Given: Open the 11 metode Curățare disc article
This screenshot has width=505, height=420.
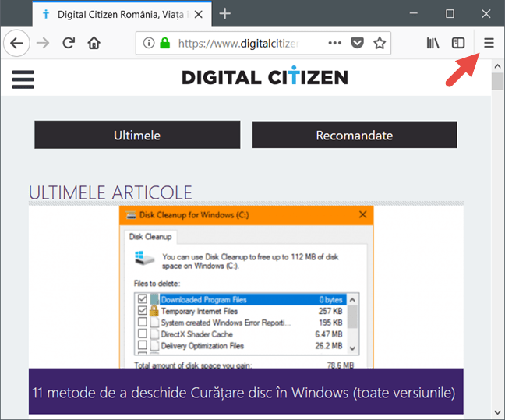Looking at the screenshot, I should pos(245,390).
